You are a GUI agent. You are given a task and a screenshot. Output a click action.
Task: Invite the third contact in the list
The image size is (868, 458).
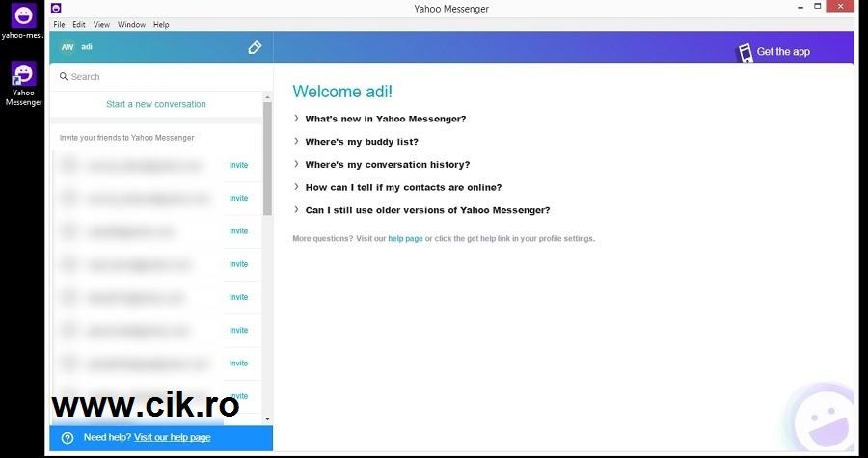(x=238, y=231)
